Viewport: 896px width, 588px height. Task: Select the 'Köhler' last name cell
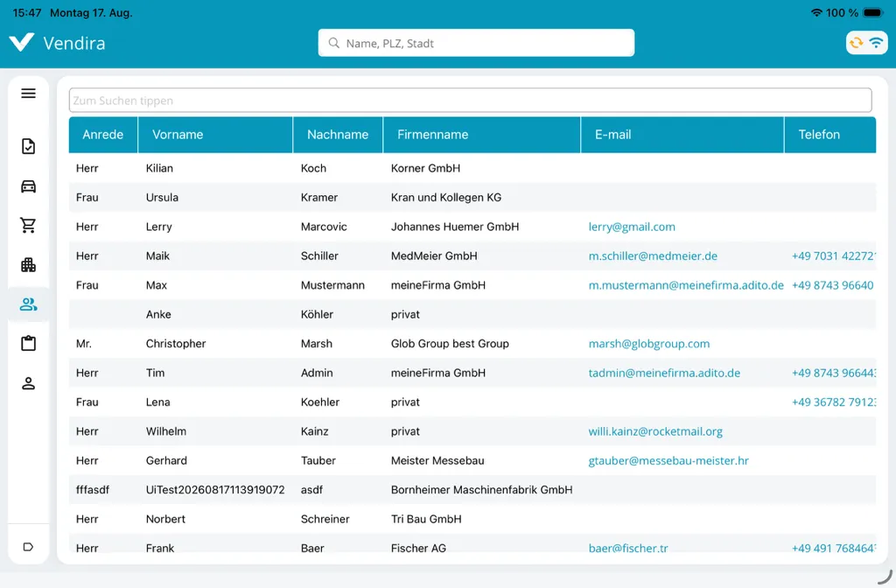(x=317, y=314)
